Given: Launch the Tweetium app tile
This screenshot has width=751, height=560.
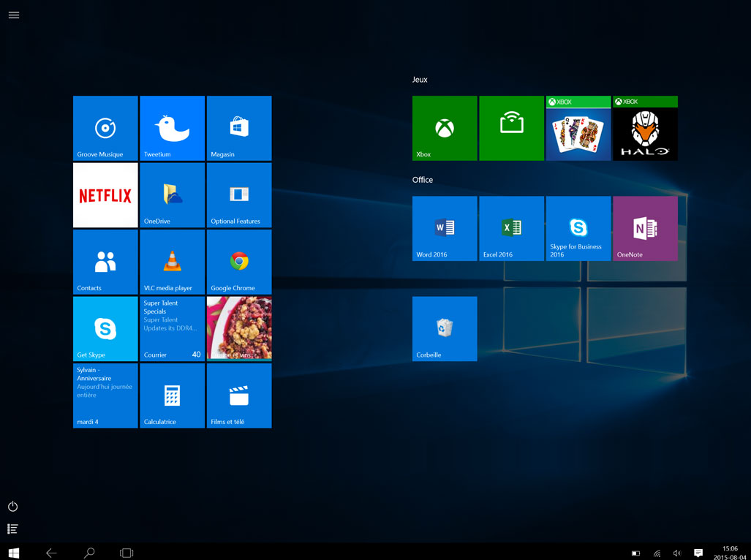Looking at the screenshot, I should click(173, 128).
